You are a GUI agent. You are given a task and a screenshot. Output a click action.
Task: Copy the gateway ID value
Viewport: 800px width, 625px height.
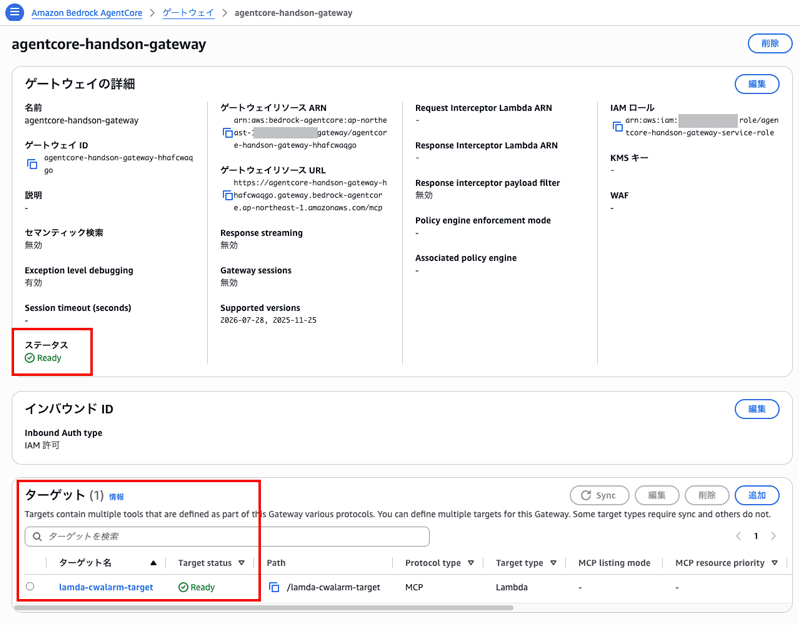32,164
